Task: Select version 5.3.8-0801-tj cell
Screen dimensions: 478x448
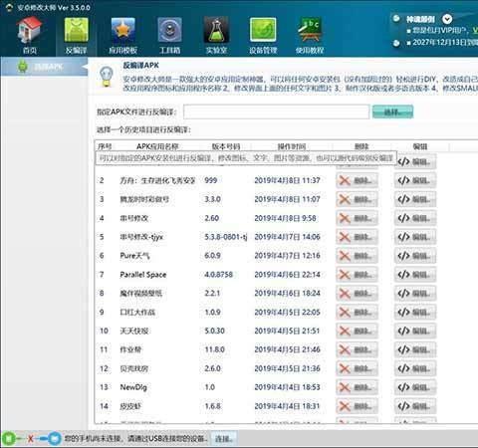Action: [226, 237]
